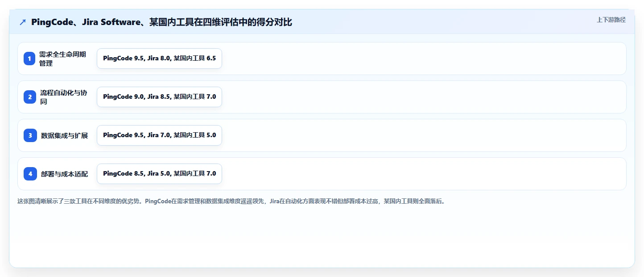Click the 上下游路径 label
The image size is (644, 277).
611,20
